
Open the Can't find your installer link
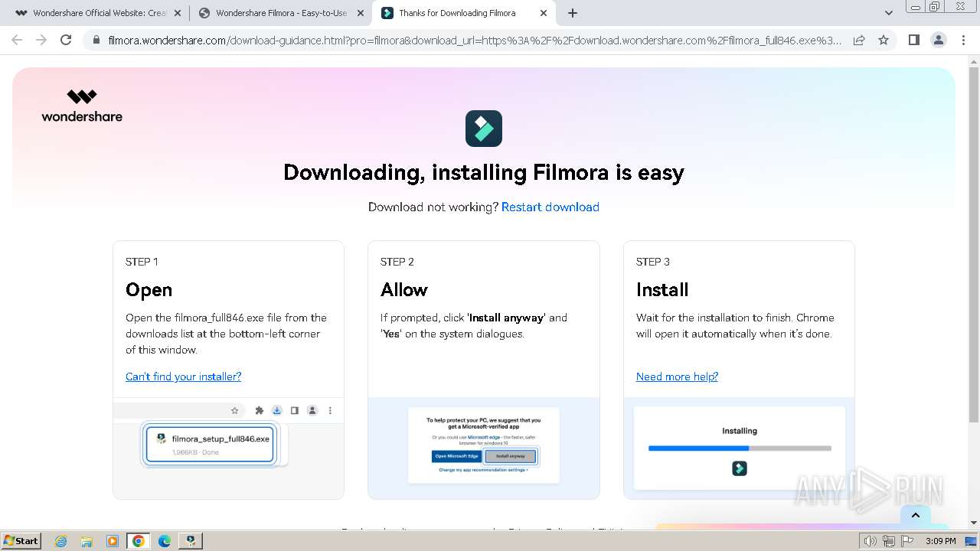pos(183,377)
